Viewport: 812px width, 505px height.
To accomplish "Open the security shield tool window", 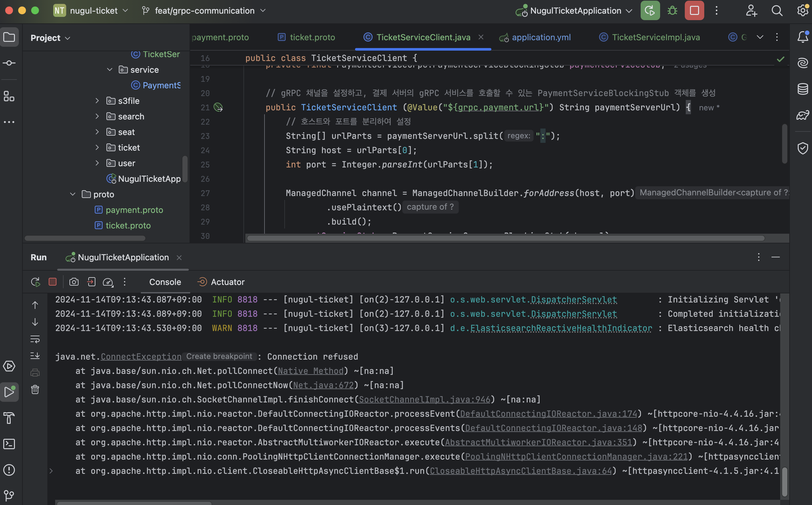I will 803,148.
